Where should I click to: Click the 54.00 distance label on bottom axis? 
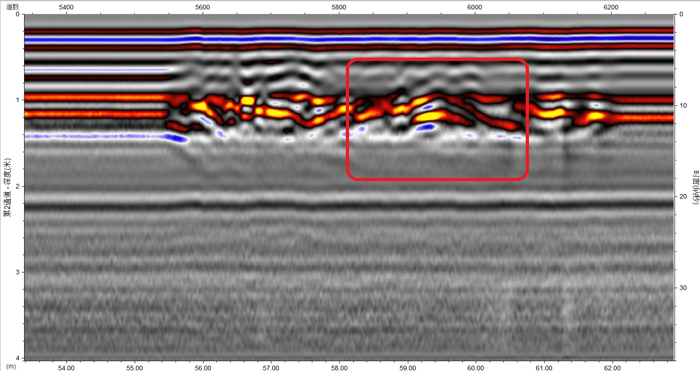click(x=66, y=367)
